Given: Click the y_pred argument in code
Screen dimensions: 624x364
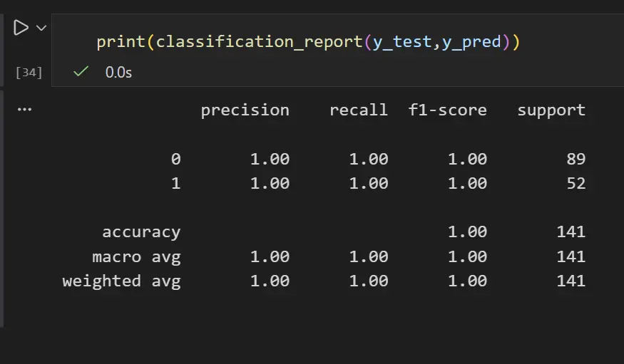Looking at the screenshot, I should click(x=471, y=42).
